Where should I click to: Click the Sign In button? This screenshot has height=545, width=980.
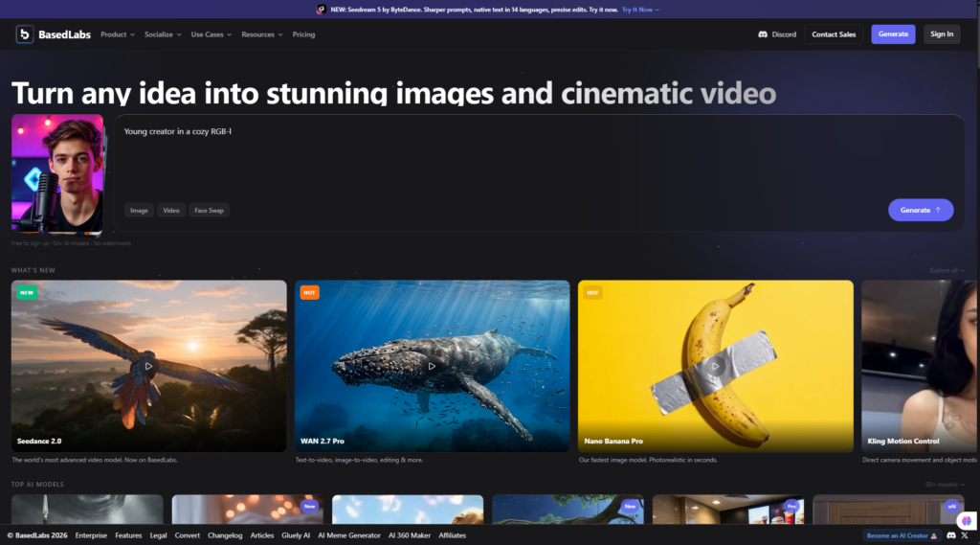(942, 34)
